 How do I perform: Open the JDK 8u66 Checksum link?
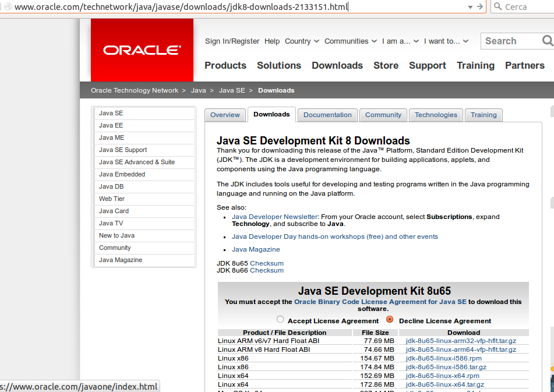pyautogui.click(x=267, y=270)
